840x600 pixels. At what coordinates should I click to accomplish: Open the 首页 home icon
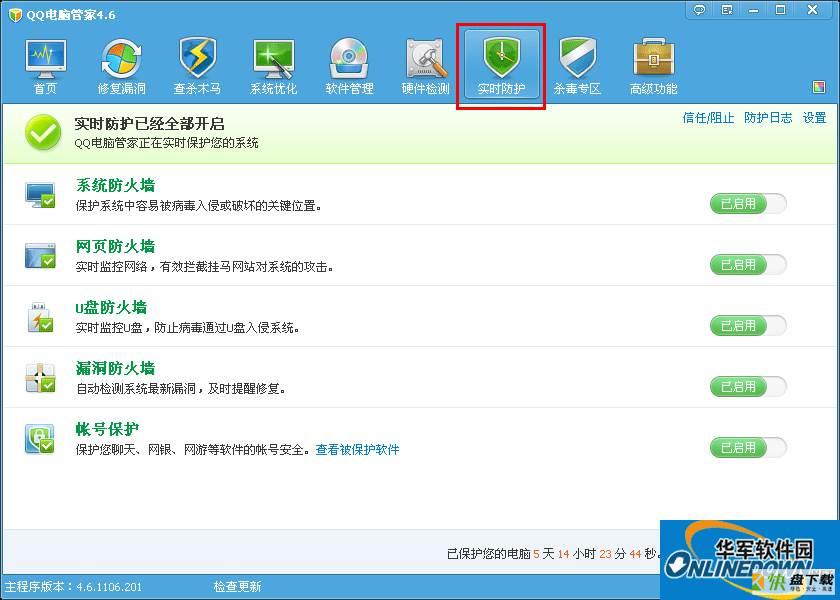coord(46,60)
